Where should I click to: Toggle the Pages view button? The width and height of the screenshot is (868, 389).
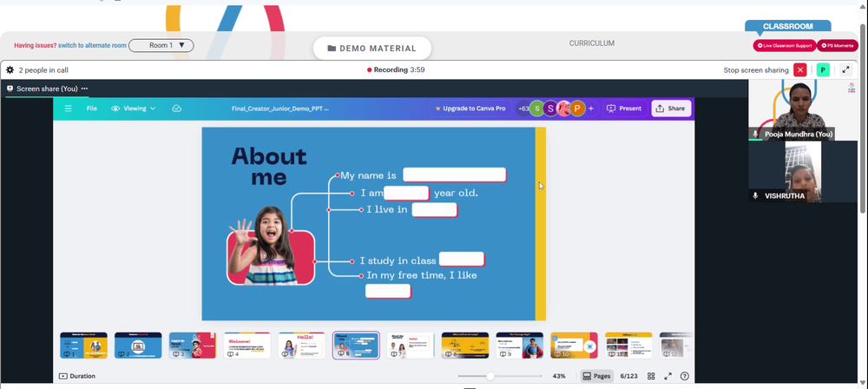click(597, 376)
